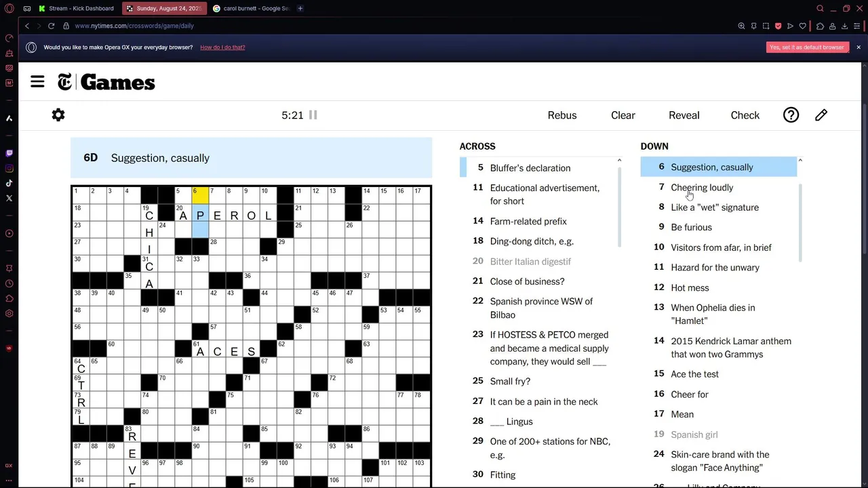Select down clue 'Suggestion, casually'

(x=719, y=167)
